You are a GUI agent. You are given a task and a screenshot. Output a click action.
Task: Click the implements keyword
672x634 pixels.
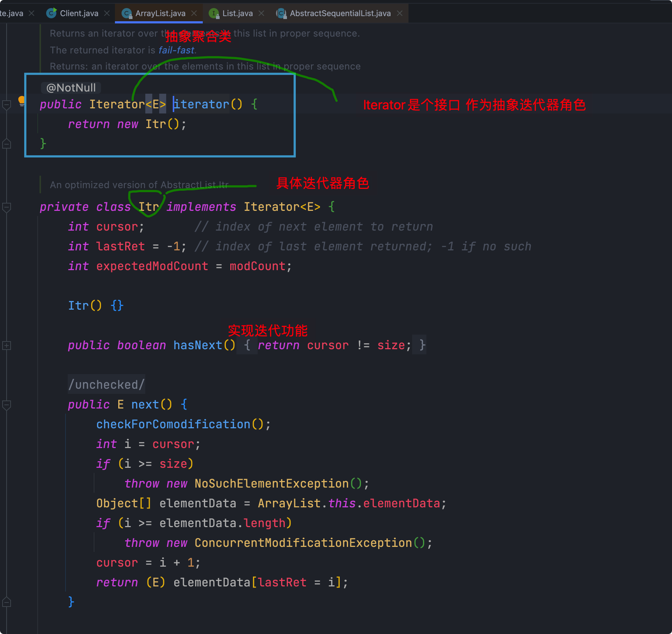click(x=201, y=207)
